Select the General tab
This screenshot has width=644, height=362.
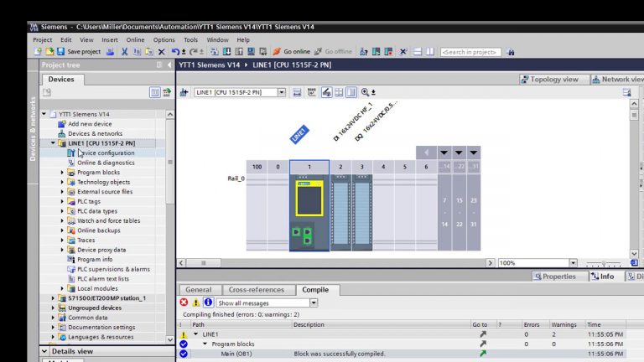point(199,290)
